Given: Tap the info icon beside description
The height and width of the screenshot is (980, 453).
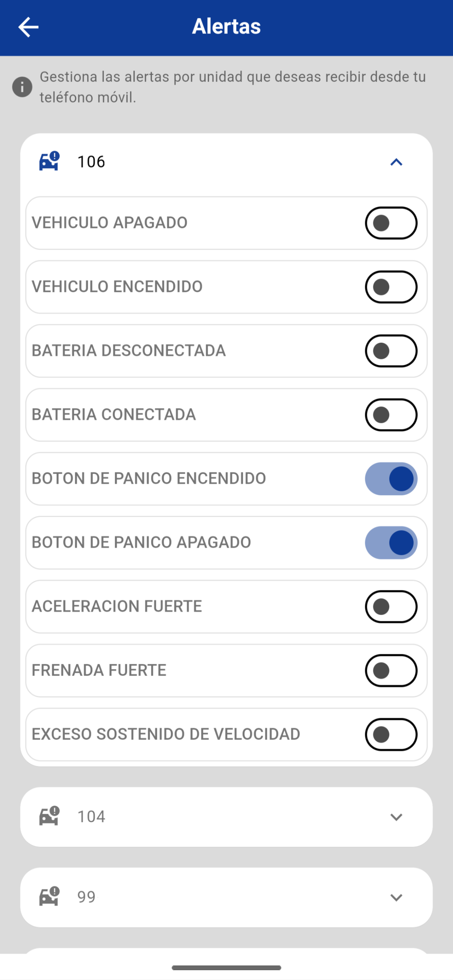Looking at the screenshot, I should (22, 87).
